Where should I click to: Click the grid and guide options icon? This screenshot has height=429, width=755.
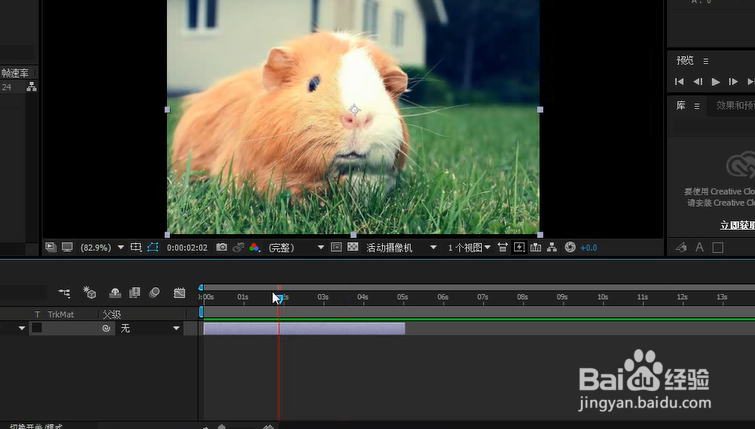pyautogui.click(x=136, y=247)
